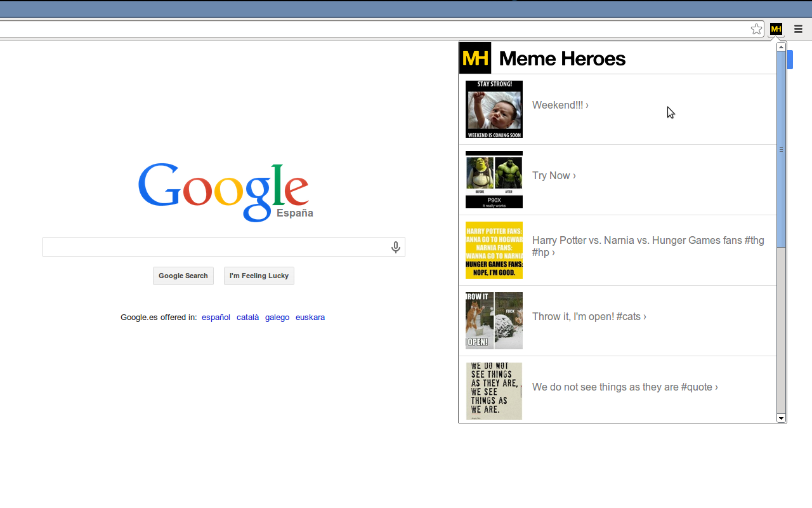Open the Throw it cats meme thumbnail
The height and width of the screenshot is (508, 812).
pyautogui.click(x=494, y=321)
